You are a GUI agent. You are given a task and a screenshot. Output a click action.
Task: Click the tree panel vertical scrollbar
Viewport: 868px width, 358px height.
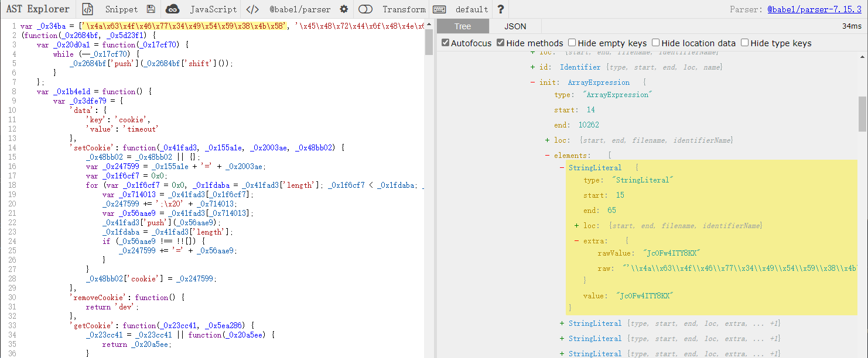click(862, 114)
